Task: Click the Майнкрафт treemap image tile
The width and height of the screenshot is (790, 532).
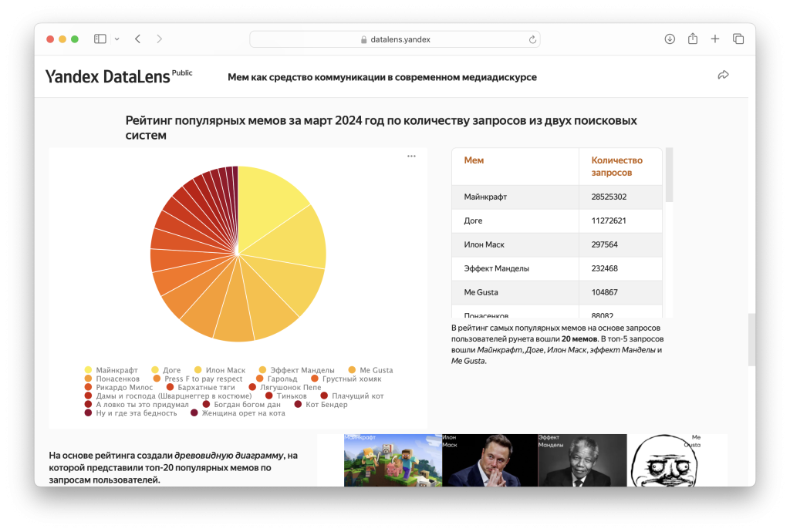Action: [x=393, y=460]
